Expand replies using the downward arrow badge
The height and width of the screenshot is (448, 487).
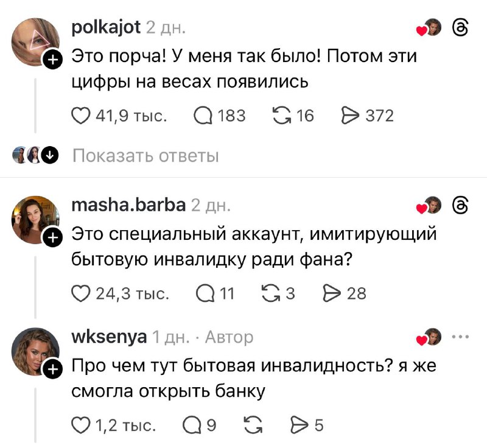pyautogui.click(x=49, y=155)
